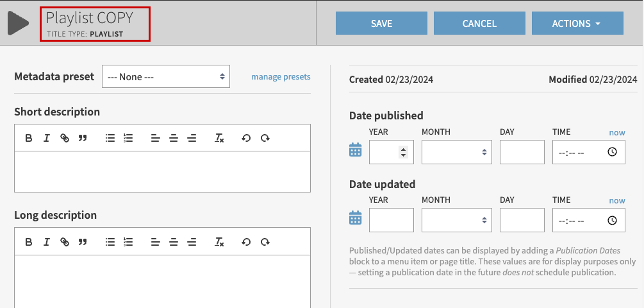Click the Date updated DAY field

pyautogui.click(x=522, y=220)
